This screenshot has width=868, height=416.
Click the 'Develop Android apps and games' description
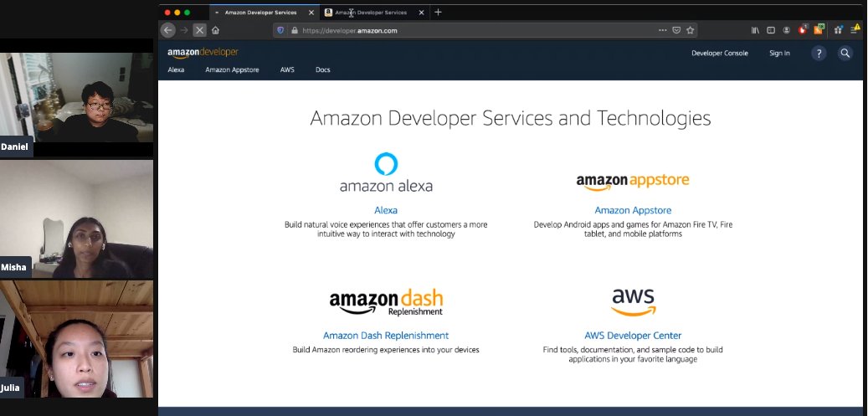coord(633,229)
